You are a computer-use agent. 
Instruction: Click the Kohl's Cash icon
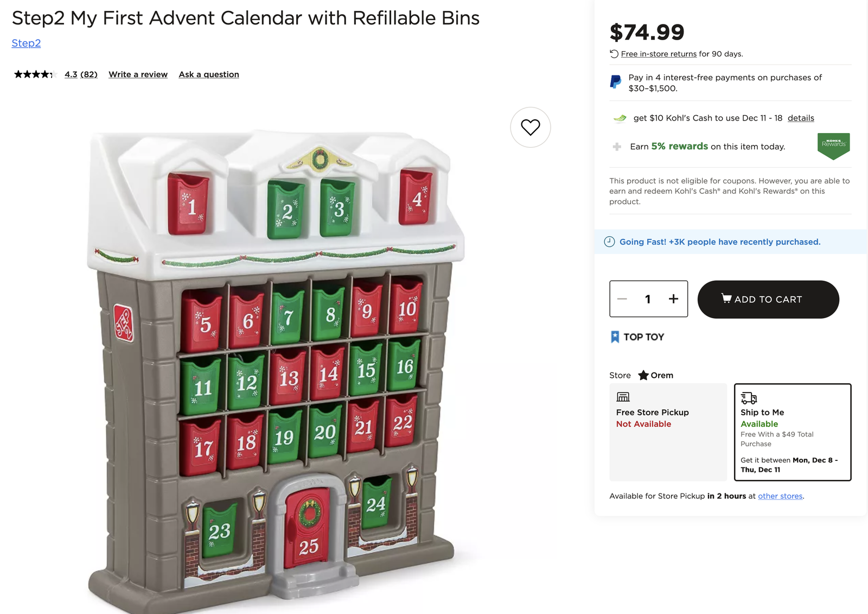tap(620, 118)
